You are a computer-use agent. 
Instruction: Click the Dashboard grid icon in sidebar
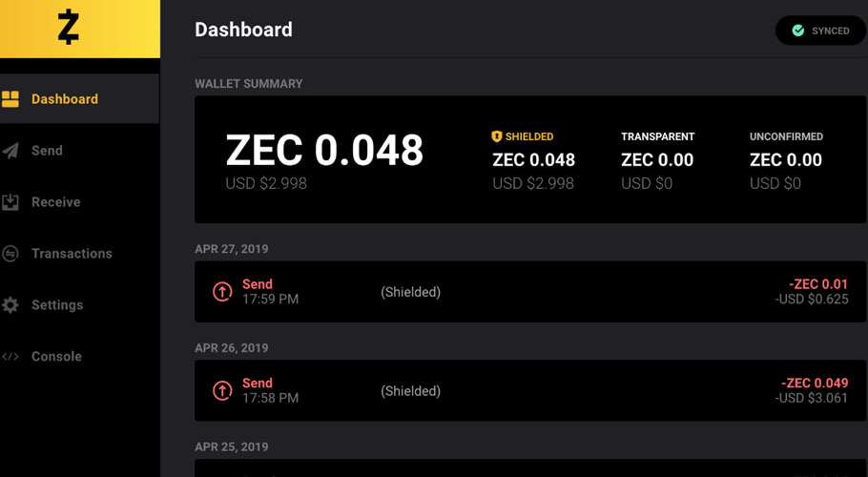pos(10,99)
